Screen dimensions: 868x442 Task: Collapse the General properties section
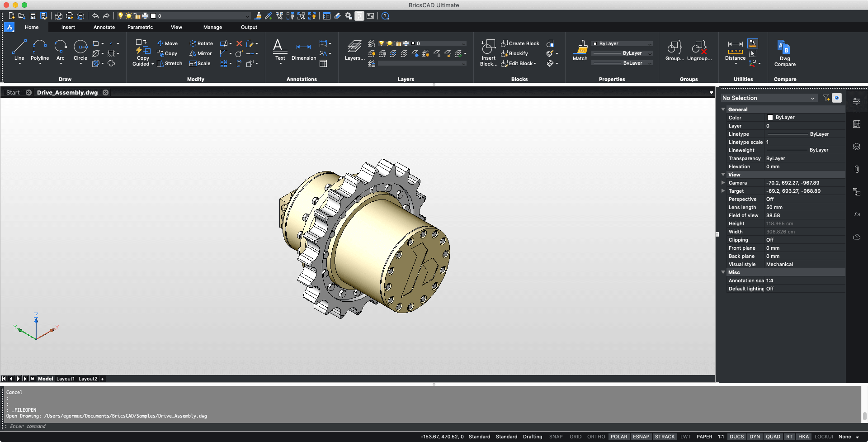[723, 109]
